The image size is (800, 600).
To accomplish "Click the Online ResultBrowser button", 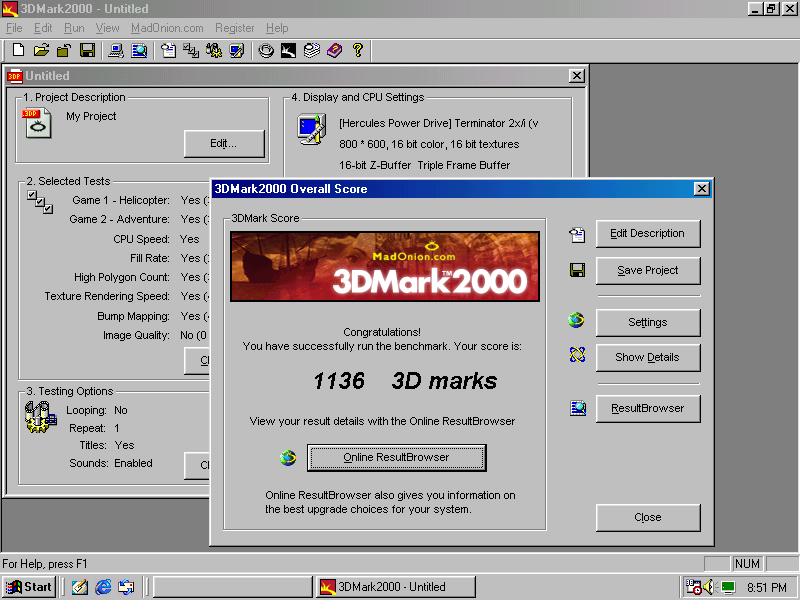I will click(396, 458).
